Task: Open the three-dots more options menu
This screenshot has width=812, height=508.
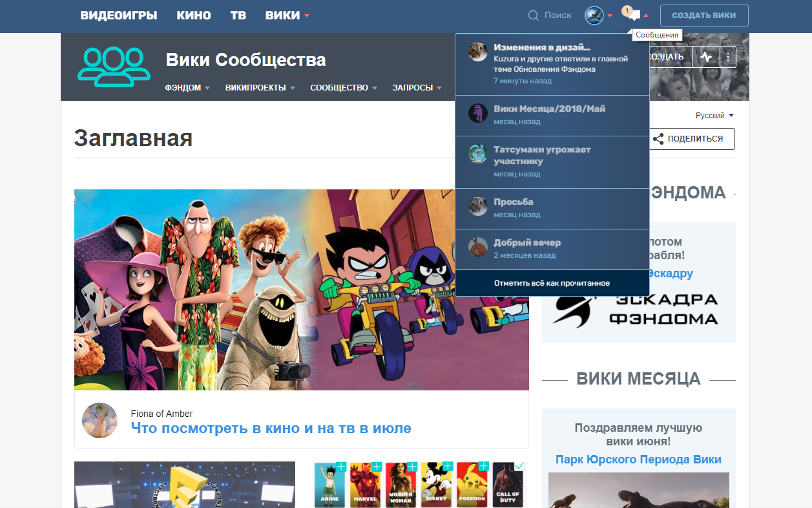Action: pos(728,57)
